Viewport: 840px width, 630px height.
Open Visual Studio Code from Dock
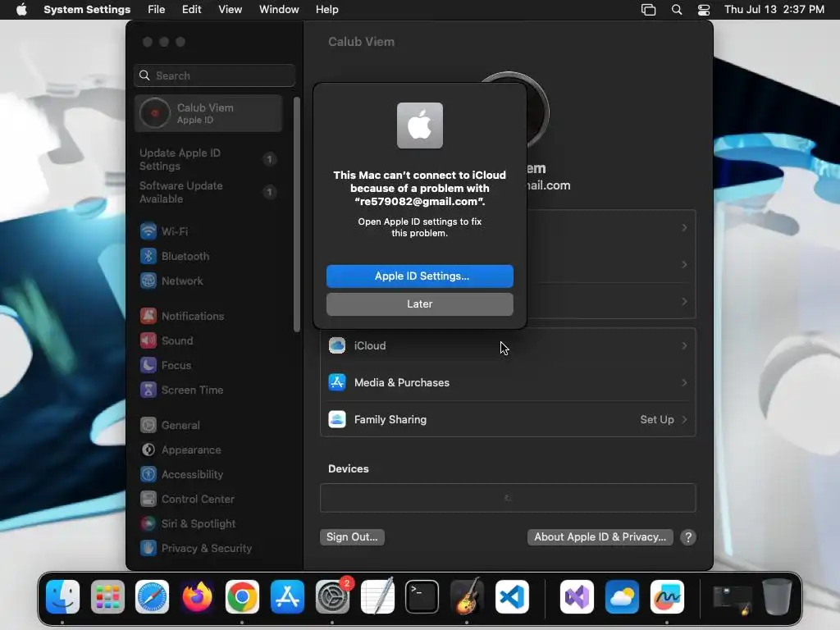(x=512, y=597)
